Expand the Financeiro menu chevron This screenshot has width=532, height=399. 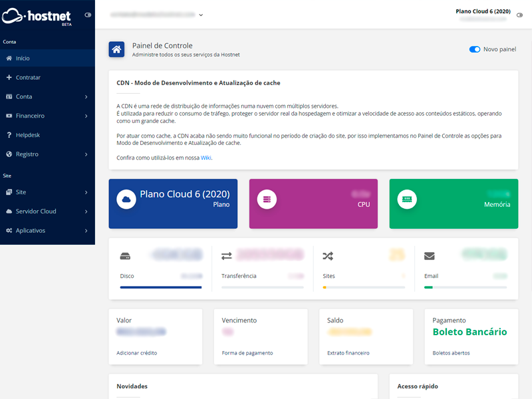86,116
